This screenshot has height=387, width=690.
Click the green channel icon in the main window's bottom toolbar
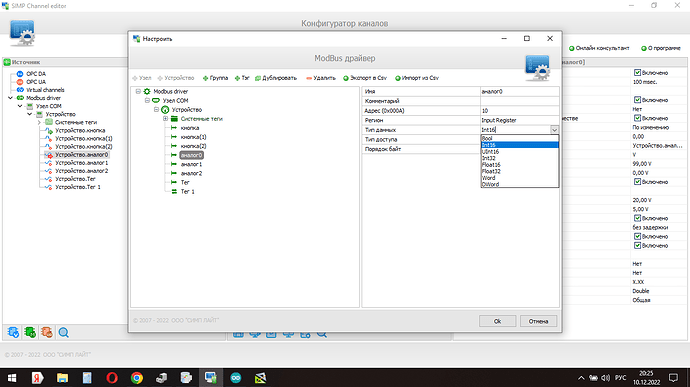point(30,332)
